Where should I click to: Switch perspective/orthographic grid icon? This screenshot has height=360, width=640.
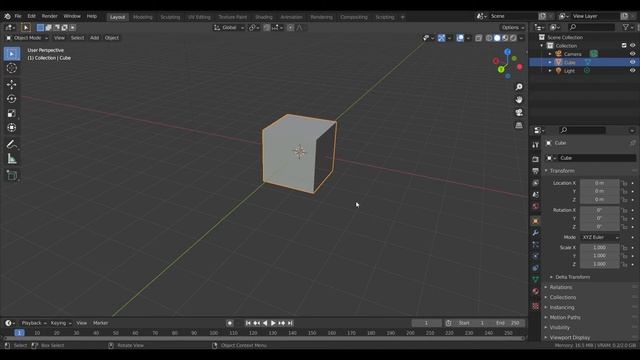[519, 125]
